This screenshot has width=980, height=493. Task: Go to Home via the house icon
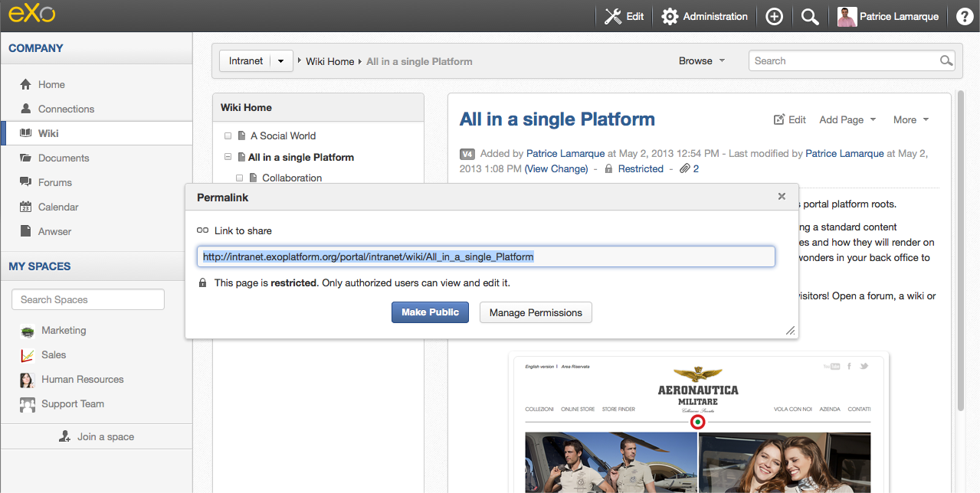(25, 84)
